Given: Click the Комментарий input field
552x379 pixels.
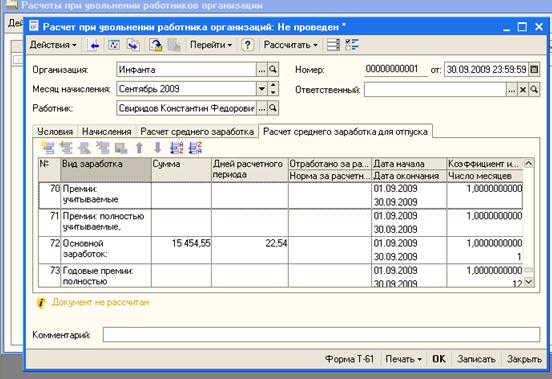Looking at the screenshot, I should tap(321, 334).
